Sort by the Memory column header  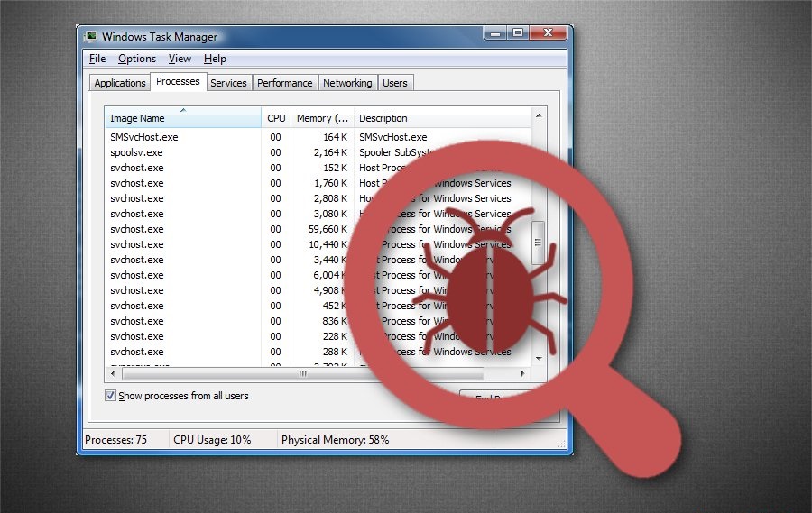click(321, 118)
